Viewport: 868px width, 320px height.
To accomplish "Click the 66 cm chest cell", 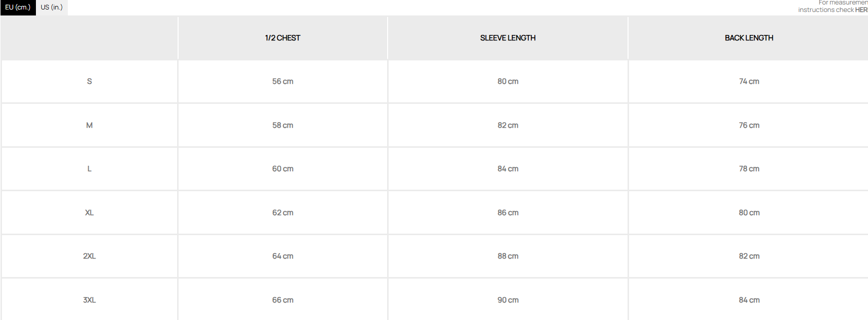I will (283, 300).
